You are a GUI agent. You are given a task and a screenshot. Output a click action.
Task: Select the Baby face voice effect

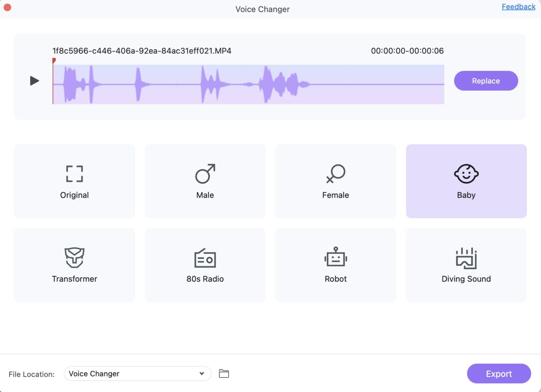(x=466, y=174)
